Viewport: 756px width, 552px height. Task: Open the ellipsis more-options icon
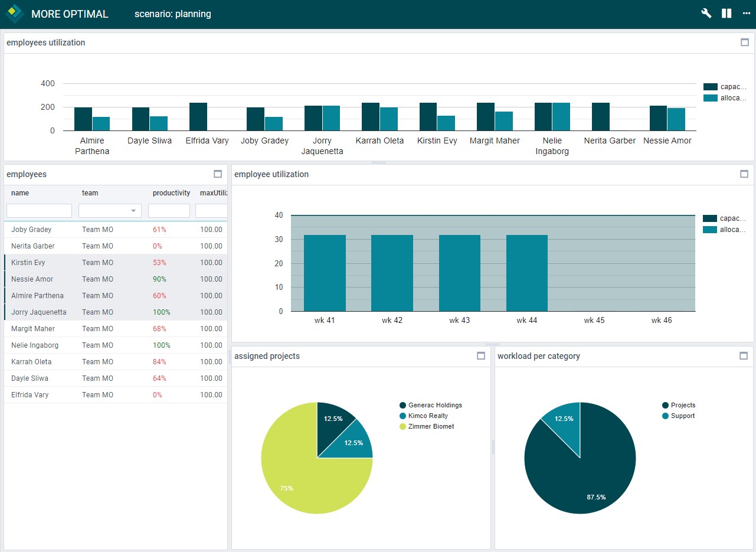coord(746,12)
